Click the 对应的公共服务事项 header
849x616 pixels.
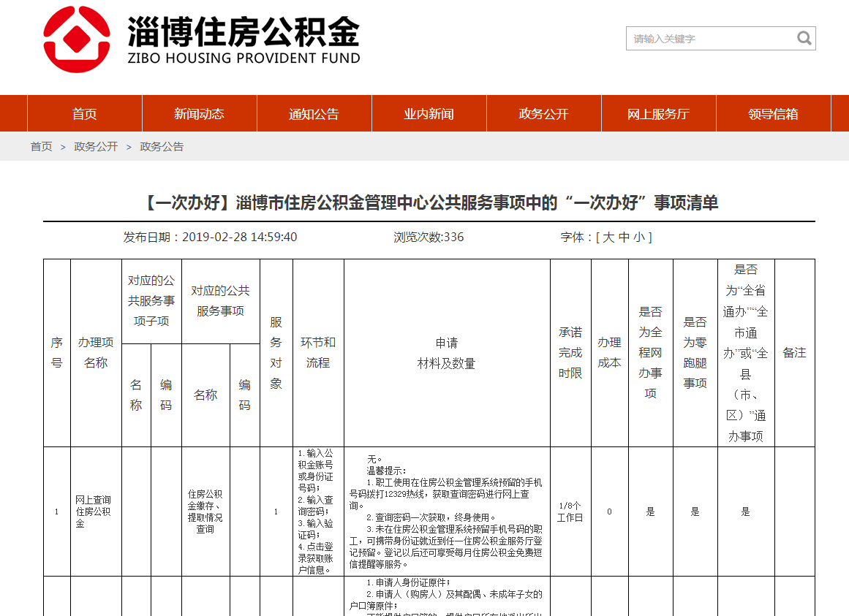tap(220, 301)
